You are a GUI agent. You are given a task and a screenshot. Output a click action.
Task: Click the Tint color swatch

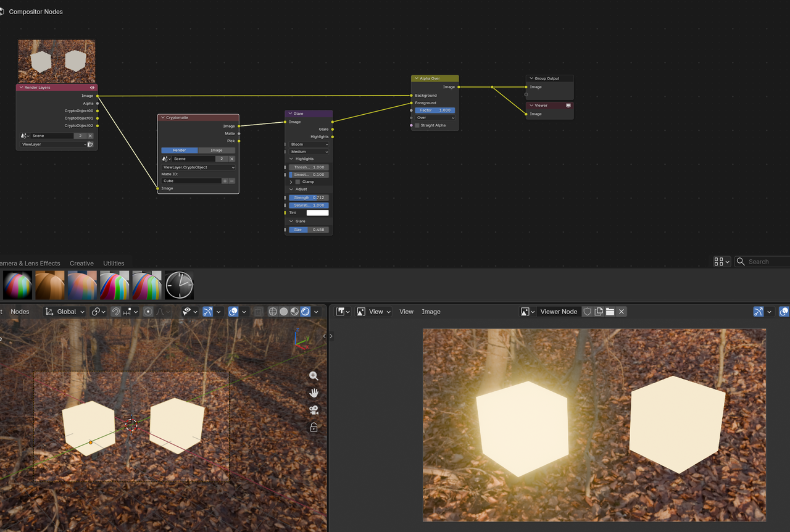click(x=317, y=212)
